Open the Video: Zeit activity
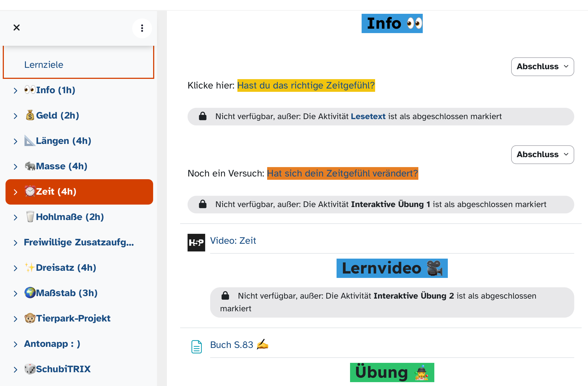Screen dimensions: 588x386 (x=233, y=241)
